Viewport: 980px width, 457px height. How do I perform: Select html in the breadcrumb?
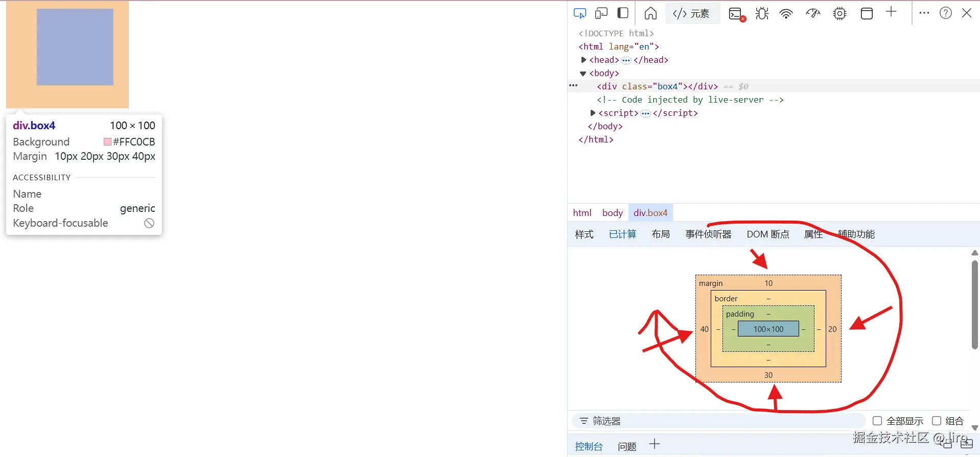coord(582,213)
